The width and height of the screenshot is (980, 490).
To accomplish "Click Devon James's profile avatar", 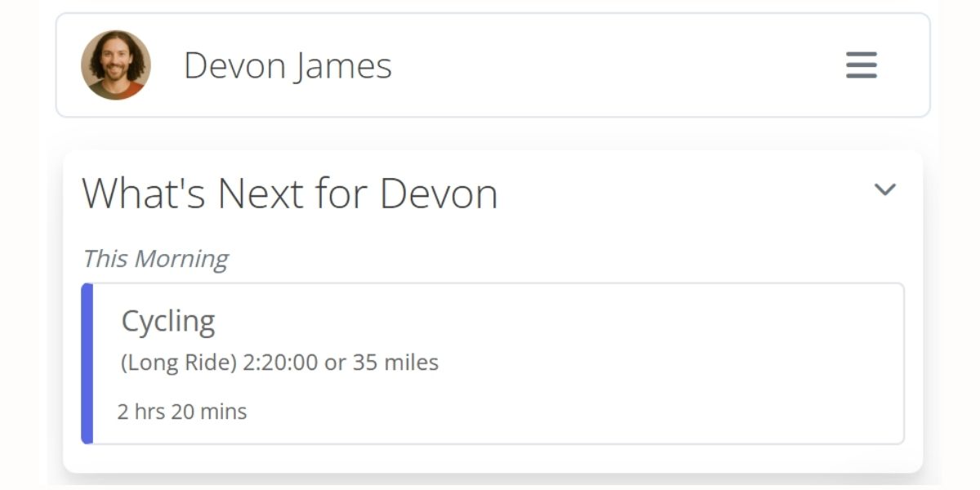I will (x=116, y=65).
